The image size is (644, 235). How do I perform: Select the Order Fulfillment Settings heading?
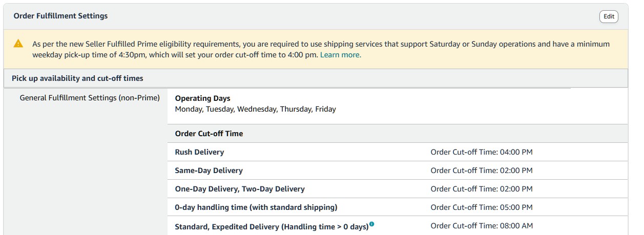[60, 16]
